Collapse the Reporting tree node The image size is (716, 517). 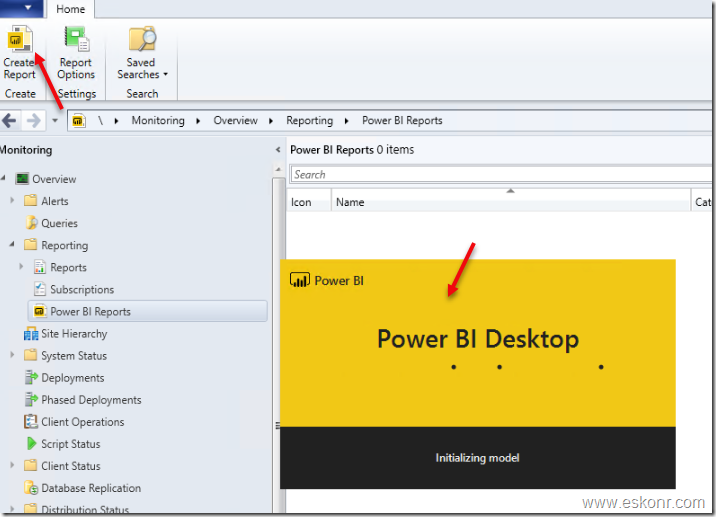pyautogui.click(x=12, y=244)
